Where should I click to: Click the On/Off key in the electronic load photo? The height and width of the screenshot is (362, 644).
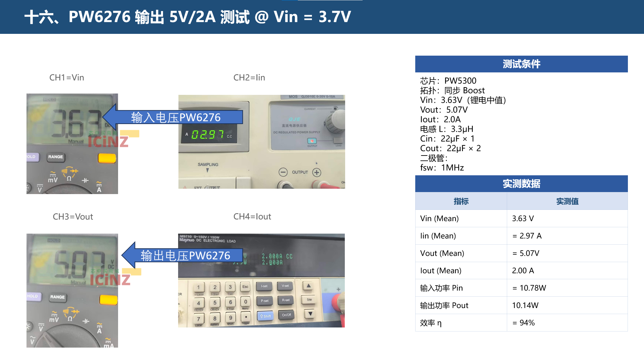pyautogui.click(x=286, y=315)
